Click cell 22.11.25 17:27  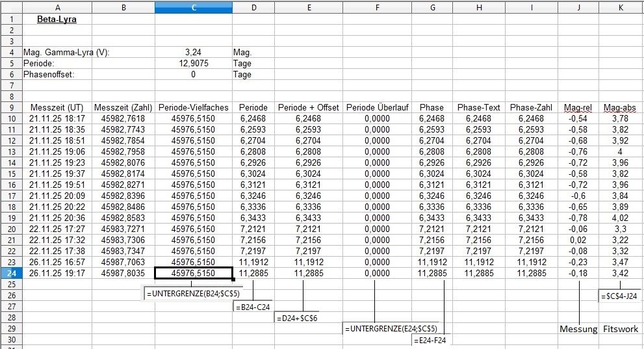(57, 229)
